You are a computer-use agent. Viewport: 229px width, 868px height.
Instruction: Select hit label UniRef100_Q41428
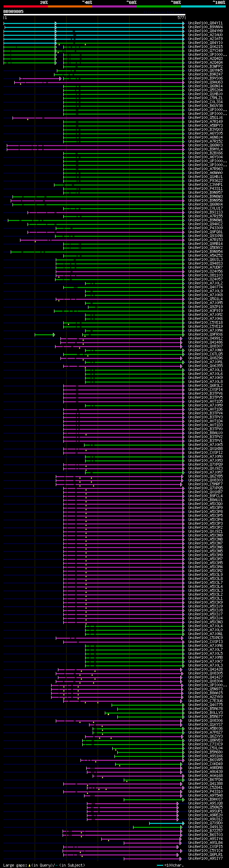(205, 669)
